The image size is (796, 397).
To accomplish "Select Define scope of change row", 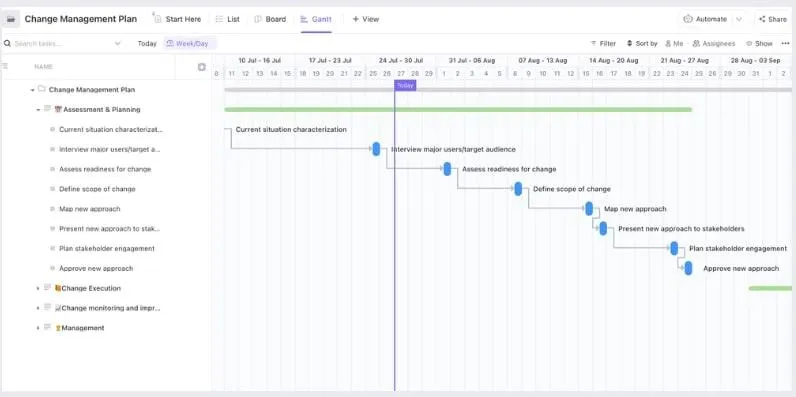I will coord(106,189).
